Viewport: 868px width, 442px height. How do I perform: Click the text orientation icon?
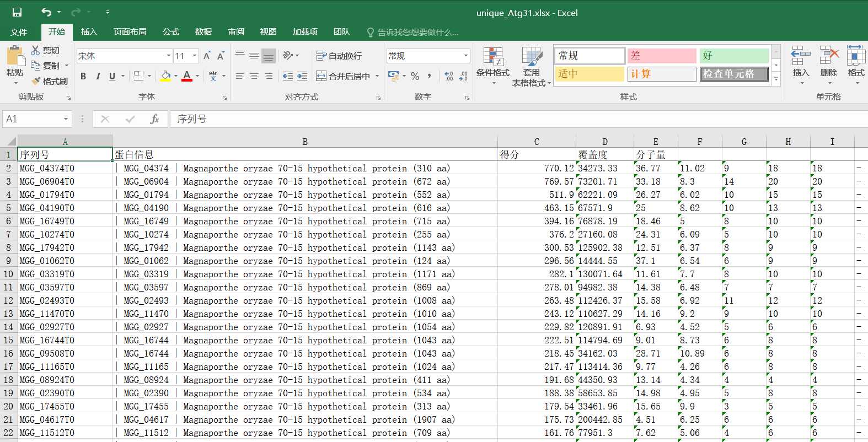point(288,55)
